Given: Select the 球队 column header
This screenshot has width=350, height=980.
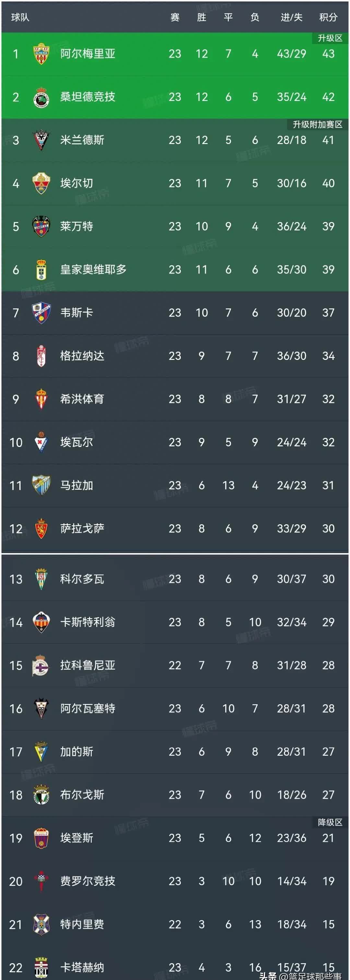Looking at the screenshot, I should (x=20, y=17).
